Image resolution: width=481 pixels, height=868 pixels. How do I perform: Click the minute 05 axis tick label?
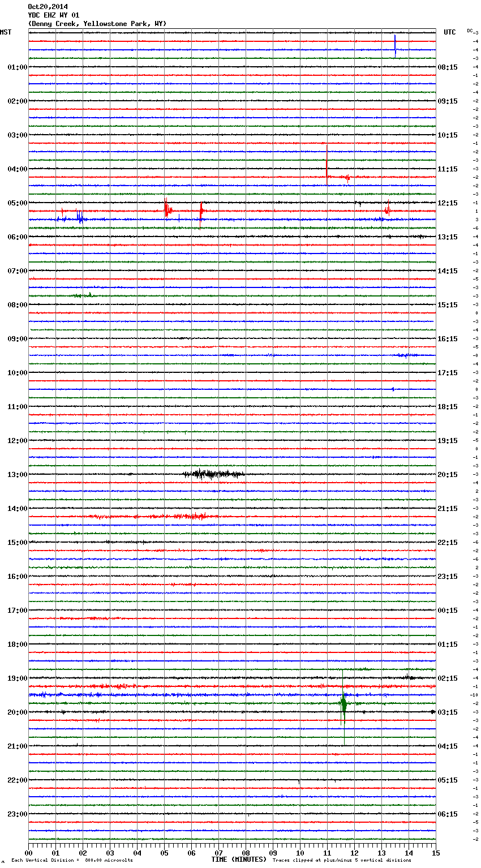164,853
